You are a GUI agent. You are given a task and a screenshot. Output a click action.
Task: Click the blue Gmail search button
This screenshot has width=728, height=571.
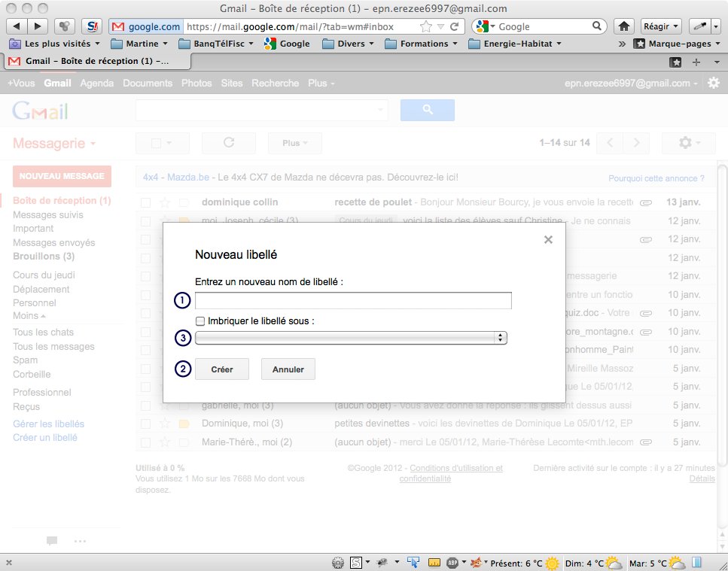[428, 110]
